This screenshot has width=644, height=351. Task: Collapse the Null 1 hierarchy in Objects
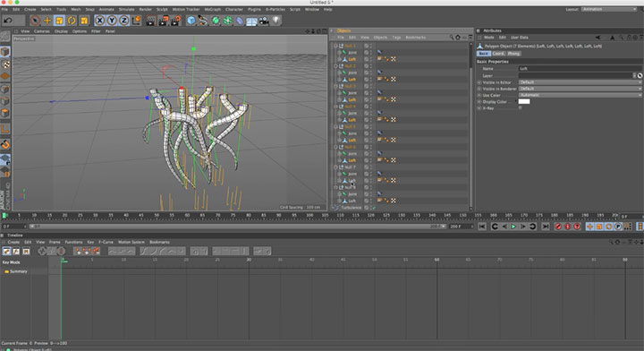(x=335, y=46)
